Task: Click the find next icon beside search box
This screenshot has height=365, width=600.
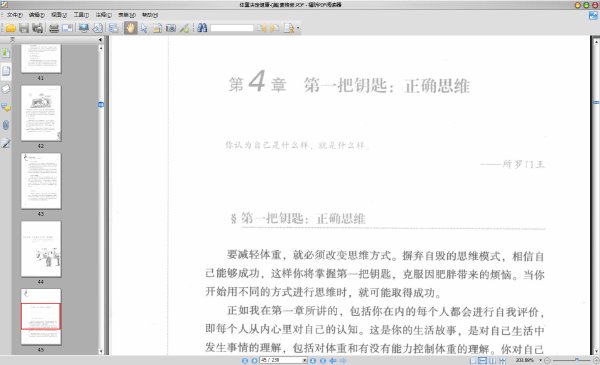Action: (275, 28)
